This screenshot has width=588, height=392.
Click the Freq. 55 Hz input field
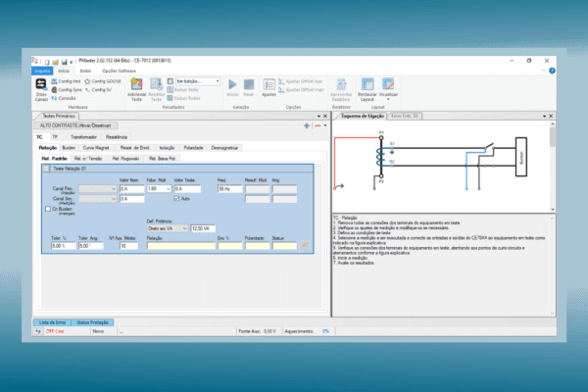229,189
